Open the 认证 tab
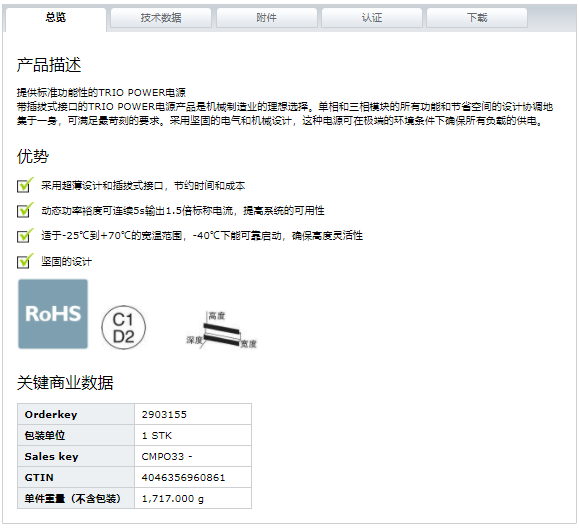 coord(372,18)
